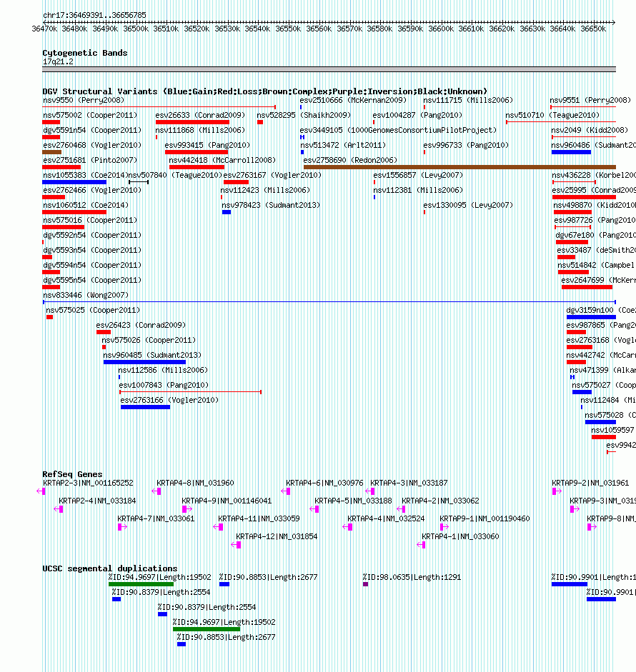Open the nsv528295 (Shaikh2009) label
Screen dimensions: 636x672
coord(304,115)
